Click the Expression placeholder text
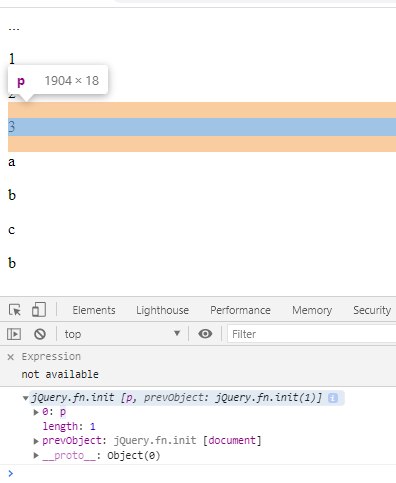Image resolution: width=396 pixels, height=483 pixels. click(x=51, y=356)
